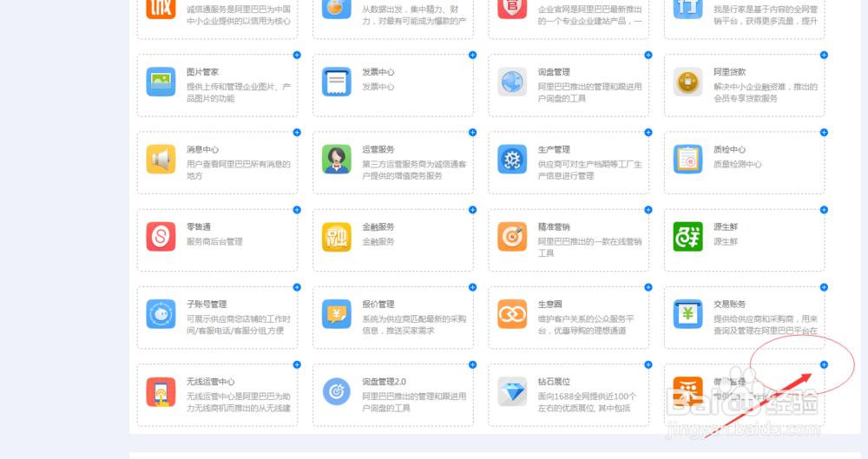This screenshot has height=459, width=868.
Task: Add 质检中心 via its plus button
Action: coord(825,133)
